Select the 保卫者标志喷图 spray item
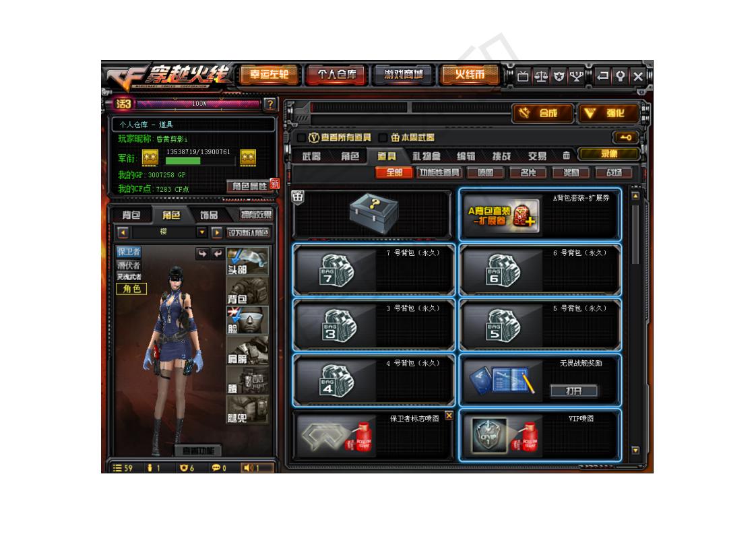This screenshot has height=534, width=756. click(x=373, y=435)
